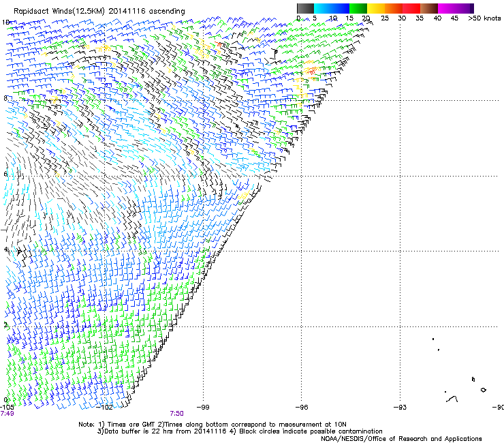
Task: Click the orange 25-30 knots color swatch
Action: point(394,8)
